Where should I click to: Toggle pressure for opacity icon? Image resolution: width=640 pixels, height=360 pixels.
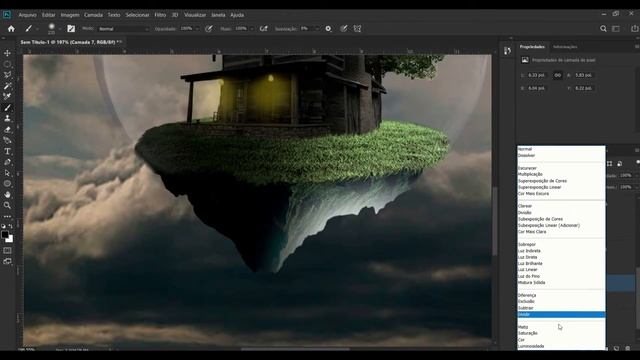(209, 29)
